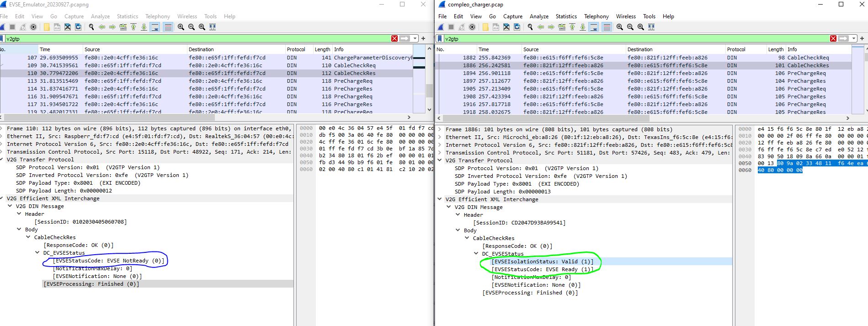Click find packet magnifier in compleo_charger window

(x=530, y=27)
